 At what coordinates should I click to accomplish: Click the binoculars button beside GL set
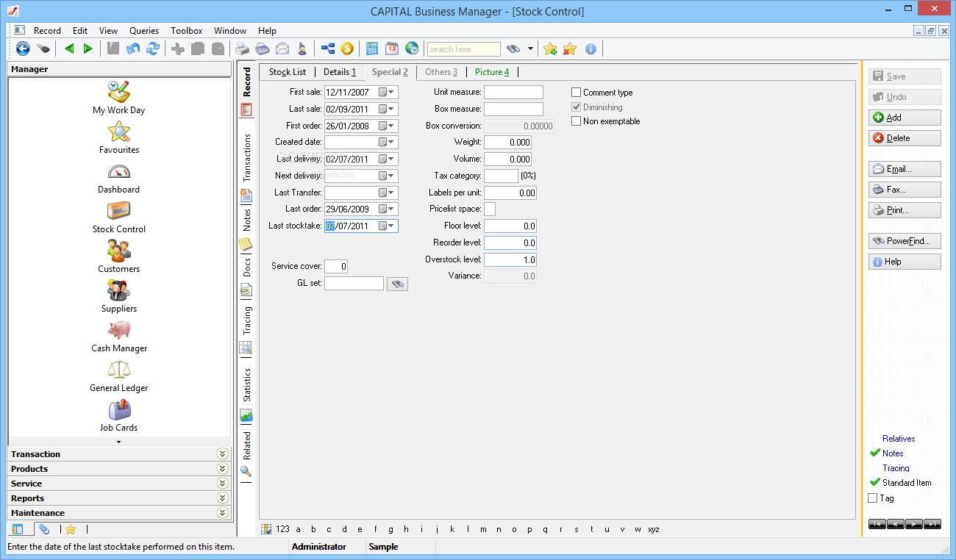pos(397,284)
